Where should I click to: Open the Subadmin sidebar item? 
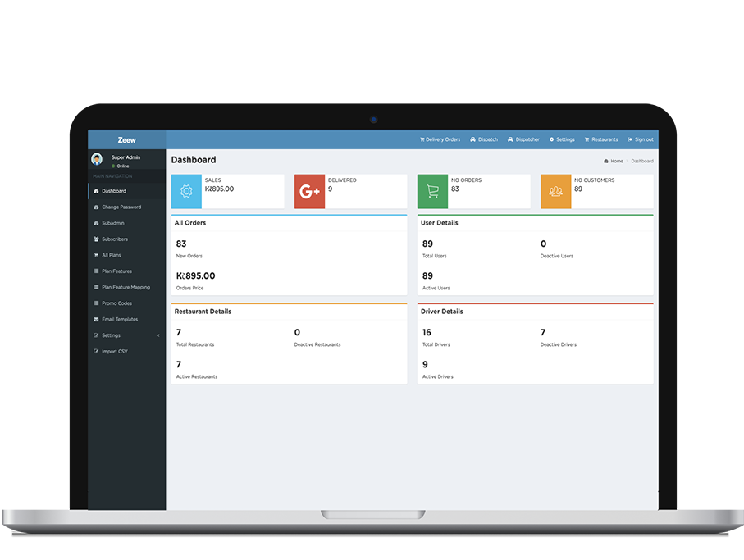[112, 223]
